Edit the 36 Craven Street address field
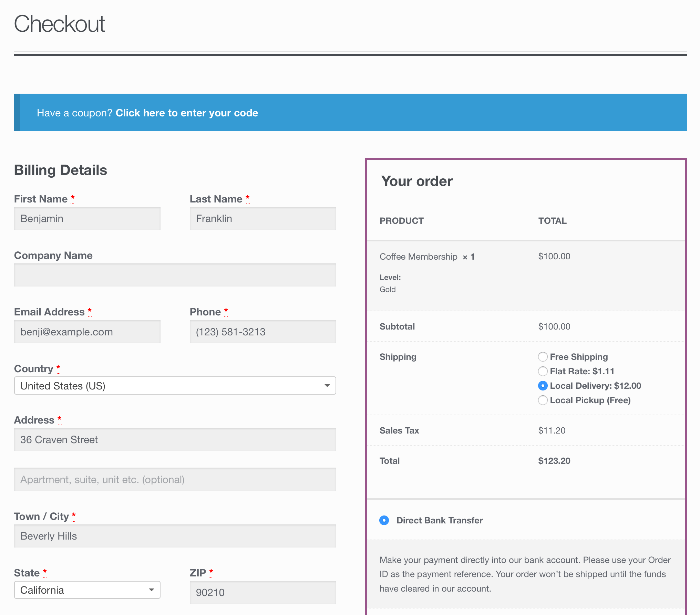700x615 pixels. click(175, 440)
